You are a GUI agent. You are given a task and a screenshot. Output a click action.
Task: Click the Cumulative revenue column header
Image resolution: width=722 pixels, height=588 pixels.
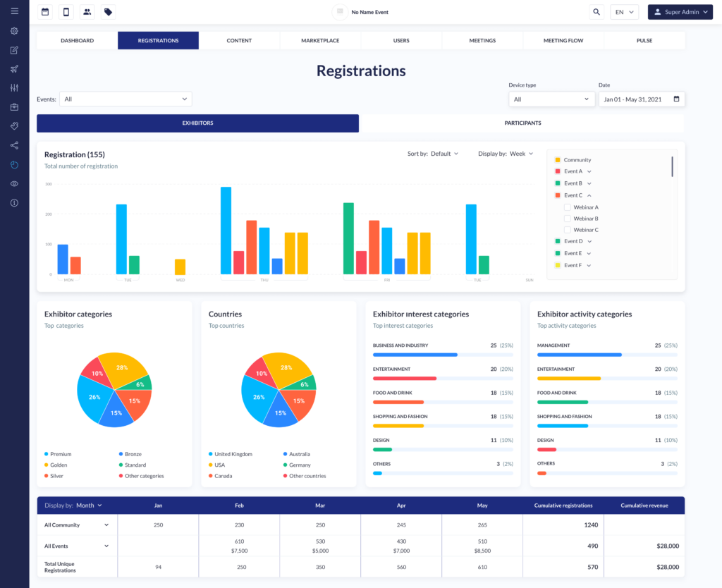coord(644,506)
